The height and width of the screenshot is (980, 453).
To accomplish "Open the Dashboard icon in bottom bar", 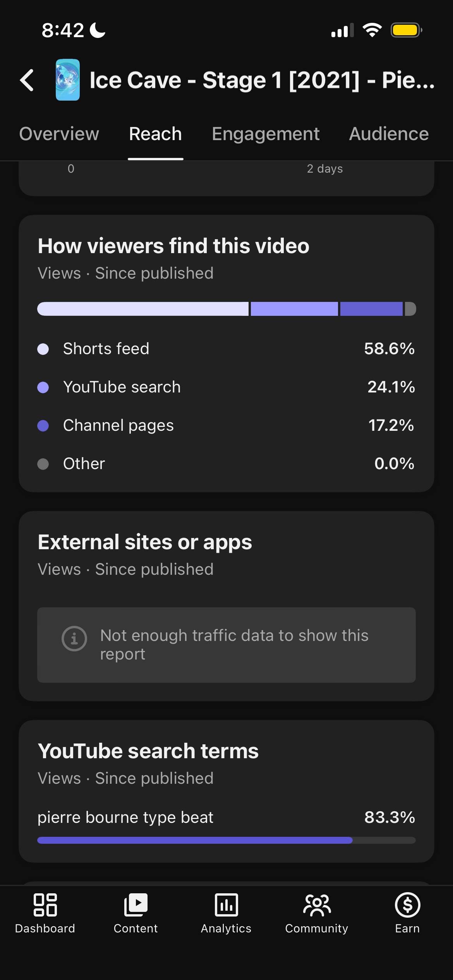I will (45, 905).
